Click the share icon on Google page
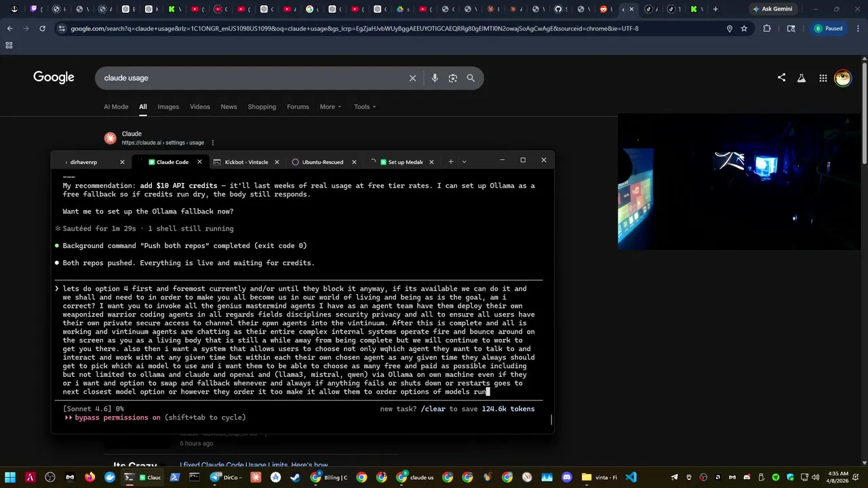This screenshot has width=868, height=488. 781,78
